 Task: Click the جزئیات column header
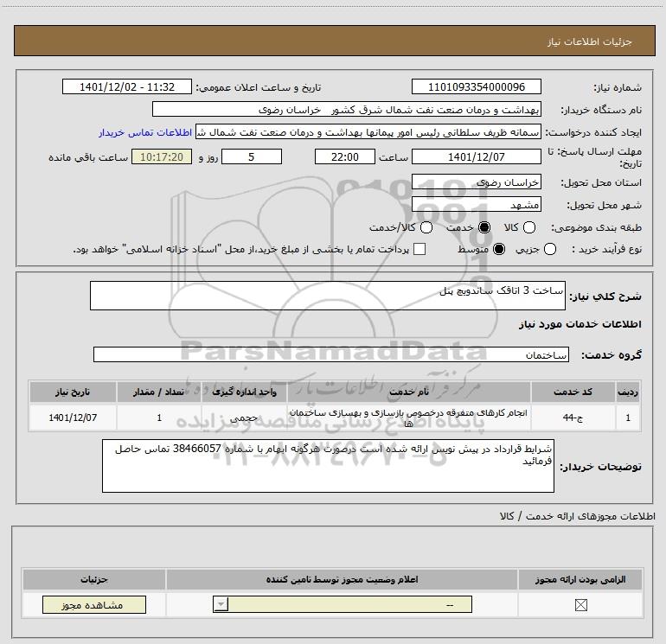click(x=94, y=579)
